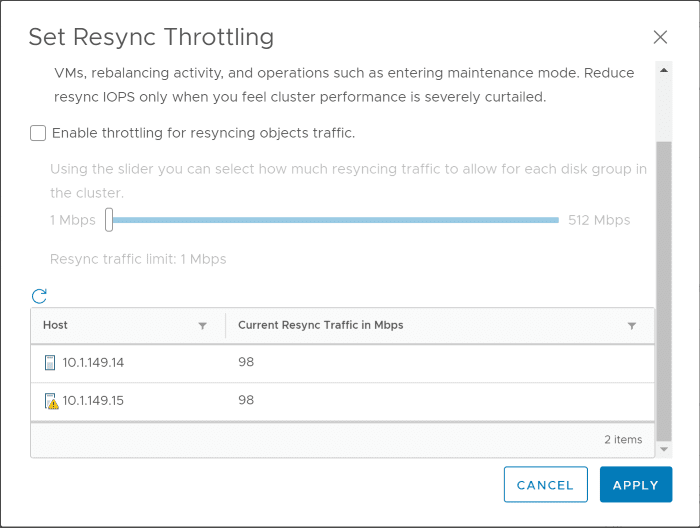Click the Apply button

(x=636, y=484)
